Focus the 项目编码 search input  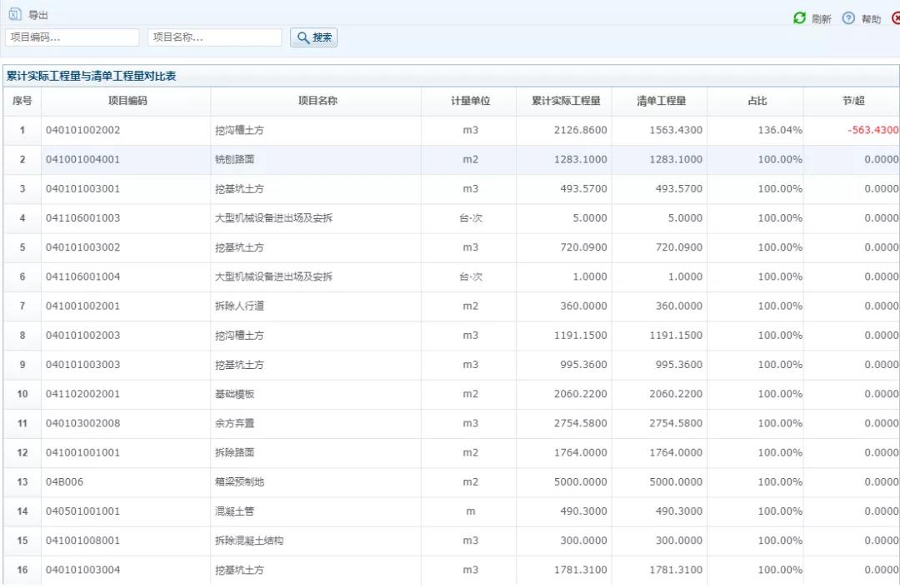click(72, 37)
